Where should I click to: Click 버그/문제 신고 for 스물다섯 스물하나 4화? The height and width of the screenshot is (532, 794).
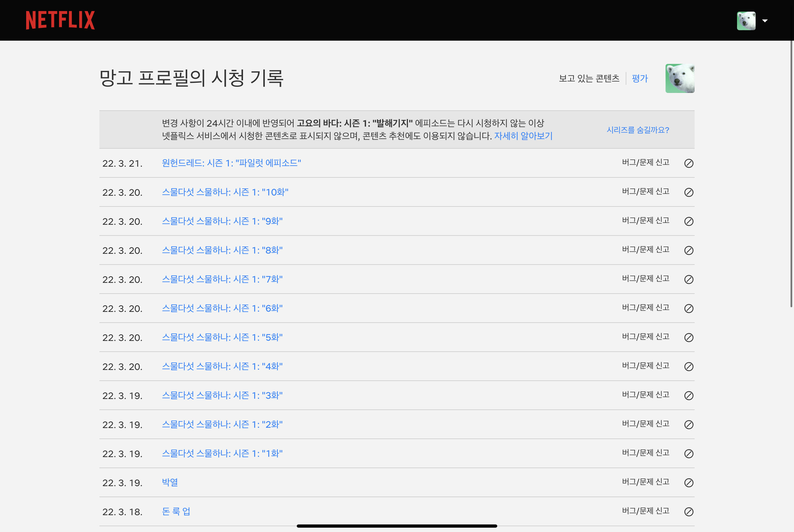pos(645,366)
